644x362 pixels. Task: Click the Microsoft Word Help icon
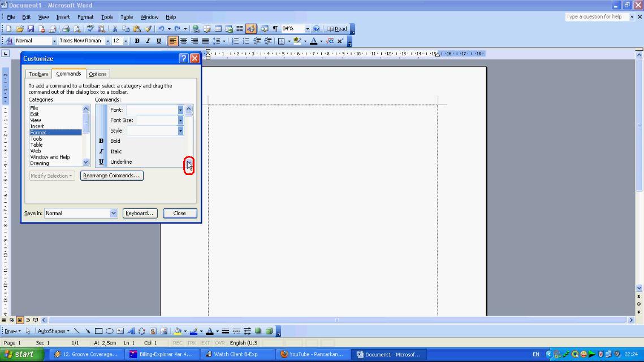pyautogui.click(x=317, y=29)
